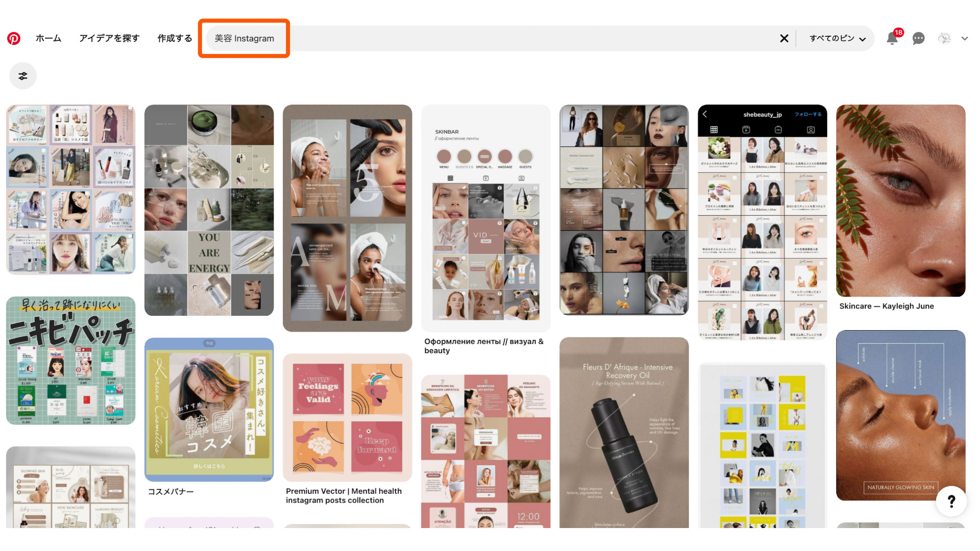Viewport: 980px width, 551px height.
Task: Open the notifications bell
Action: click(892, 38)
